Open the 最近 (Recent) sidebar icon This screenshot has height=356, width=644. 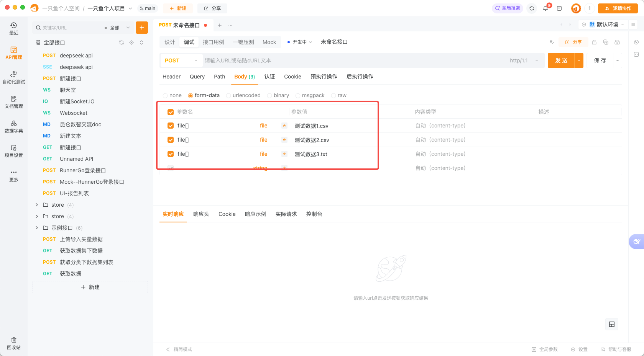tap(14, 28)
